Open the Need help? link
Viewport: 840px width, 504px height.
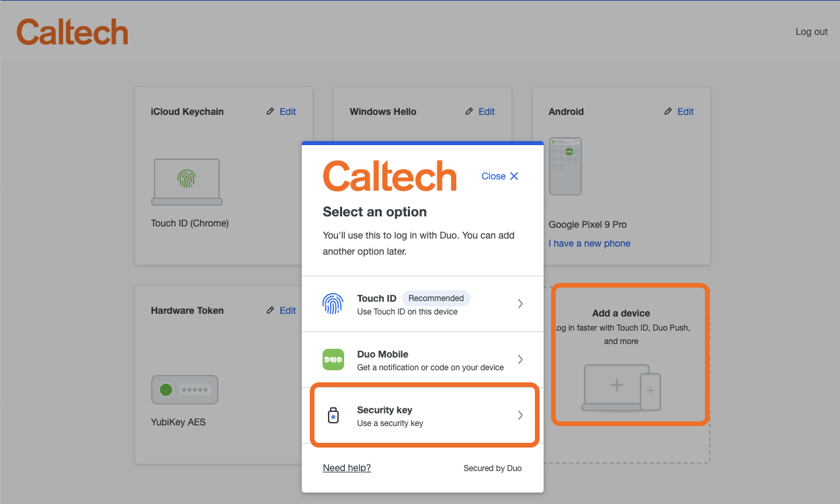coord(347,468)
